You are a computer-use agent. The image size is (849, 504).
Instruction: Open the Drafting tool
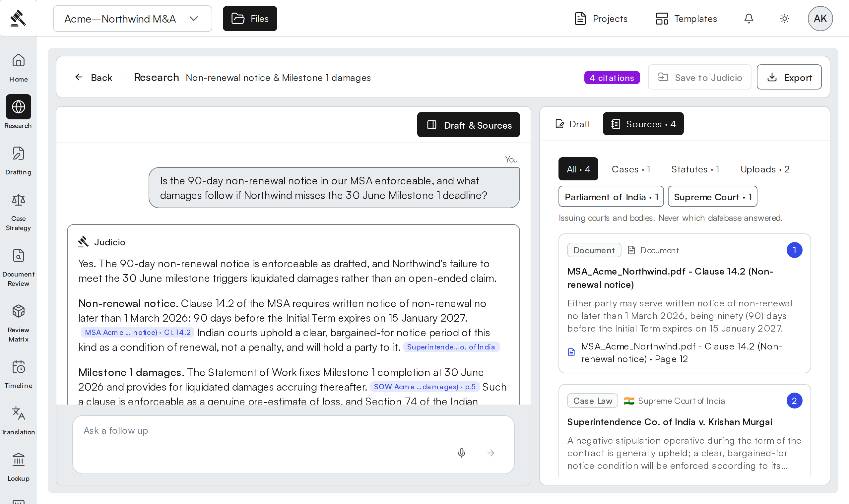click(x=18, y=161)
